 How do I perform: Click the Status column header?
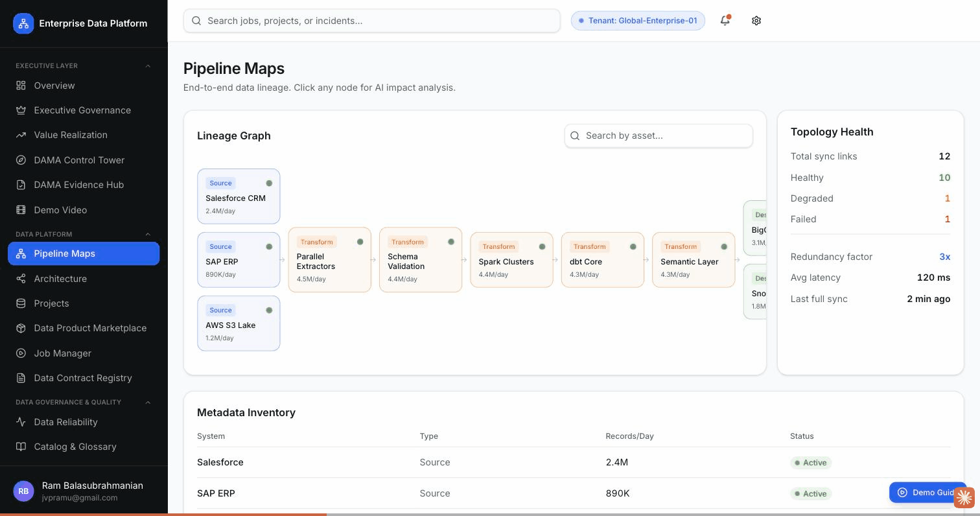[802, 436]
